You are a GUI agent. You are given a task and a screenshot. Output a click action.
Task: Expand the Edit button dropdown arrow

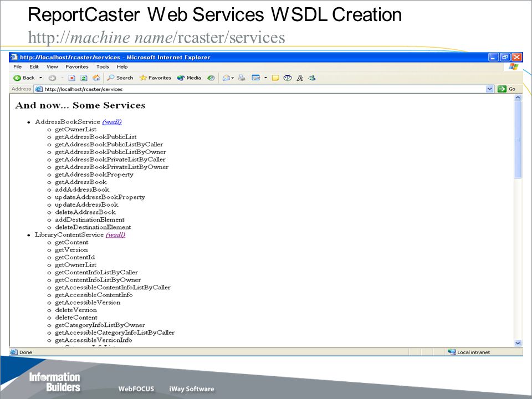[x=265, y=78]
